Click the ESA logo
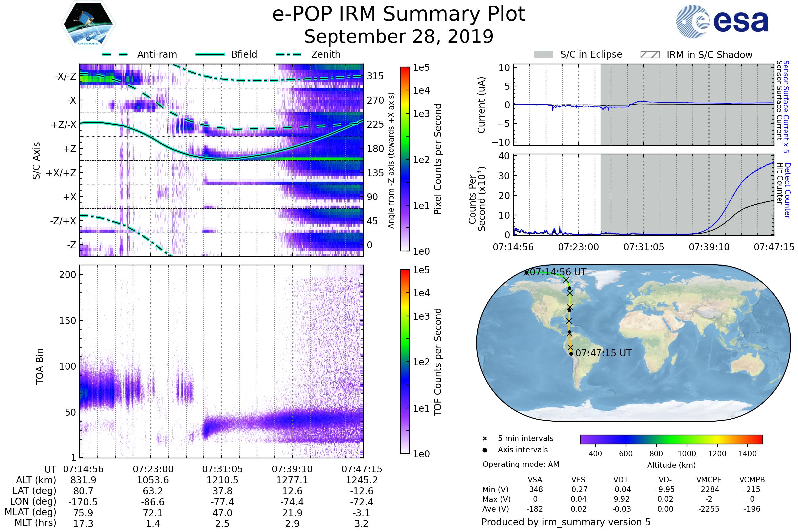The height and width of the screenshot is (532, 798). (x=722, y=21)
